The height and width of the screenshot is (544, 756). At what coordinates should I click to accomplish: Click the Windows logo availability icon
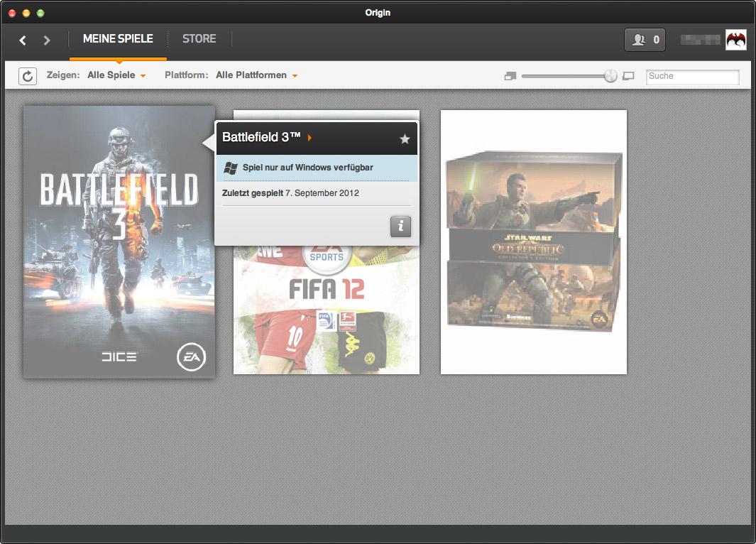click(231, 168)
